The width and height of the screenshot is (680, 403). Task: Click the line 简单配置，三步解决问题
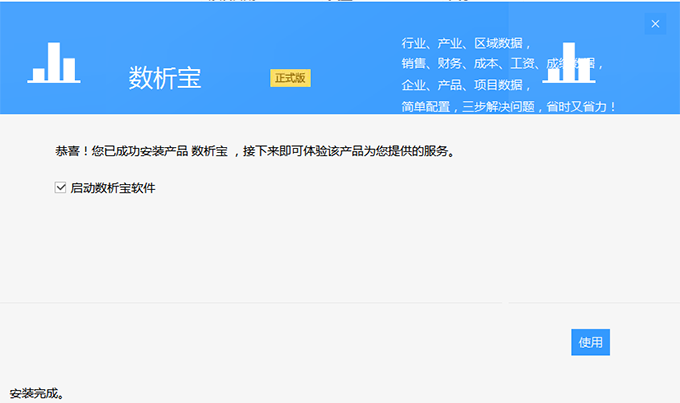[x=508, y=107]
